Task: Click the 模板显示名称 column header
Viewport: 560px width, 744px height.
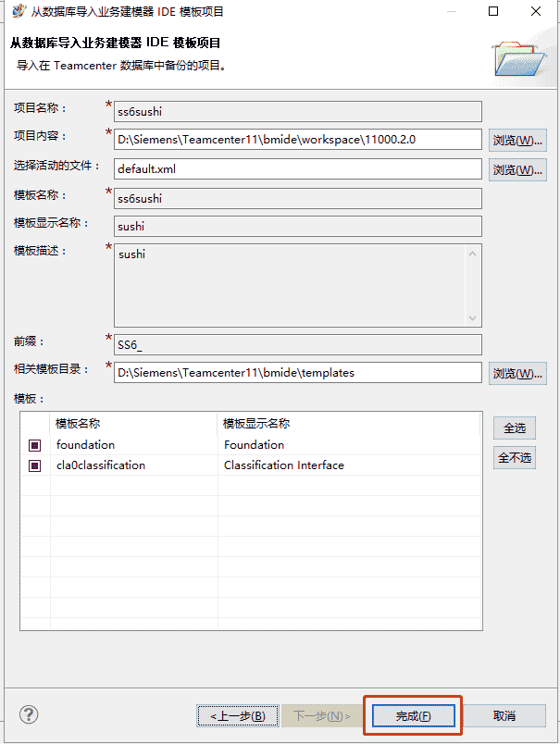Action: point(349,423)
